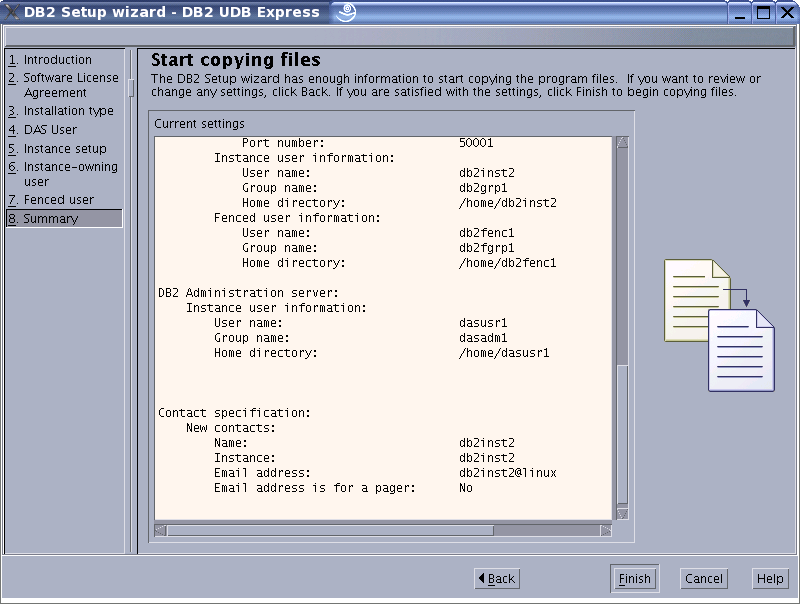The height and width of the screenshot is (604, 800).
Task: Click the 'DB2 Administration server:' heading
Action: pyautogui.click(x=248, y=293)
